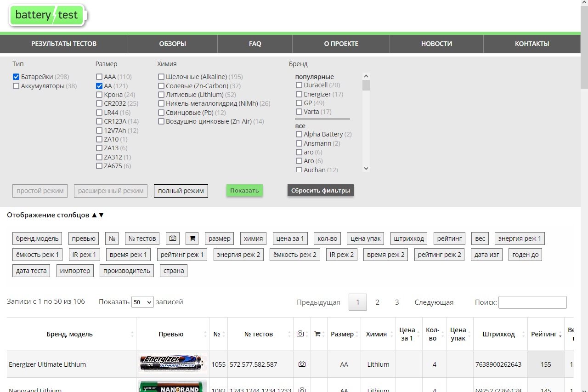This screenshot has height=392, width=588.
Task: Sort table by Бренд, модель column
Action: point(72,334)
